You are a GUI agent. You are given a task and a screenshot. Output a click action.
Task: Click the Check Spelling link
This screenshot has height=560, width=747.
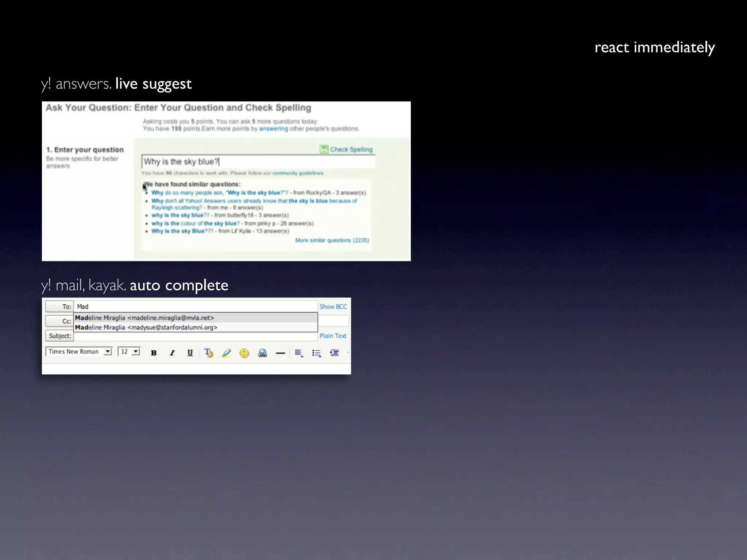click(351, 149)
